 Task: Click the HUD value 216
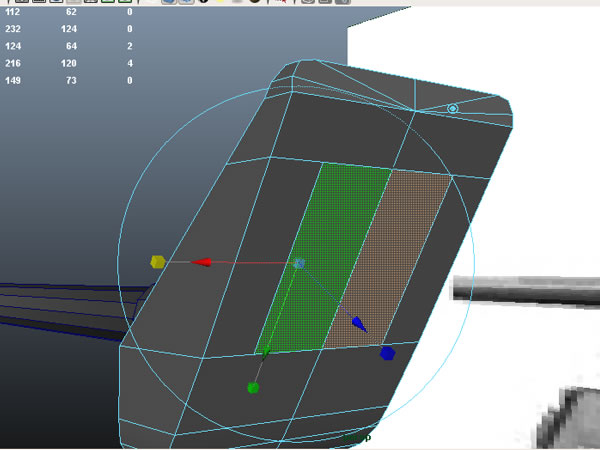point(13,64)
